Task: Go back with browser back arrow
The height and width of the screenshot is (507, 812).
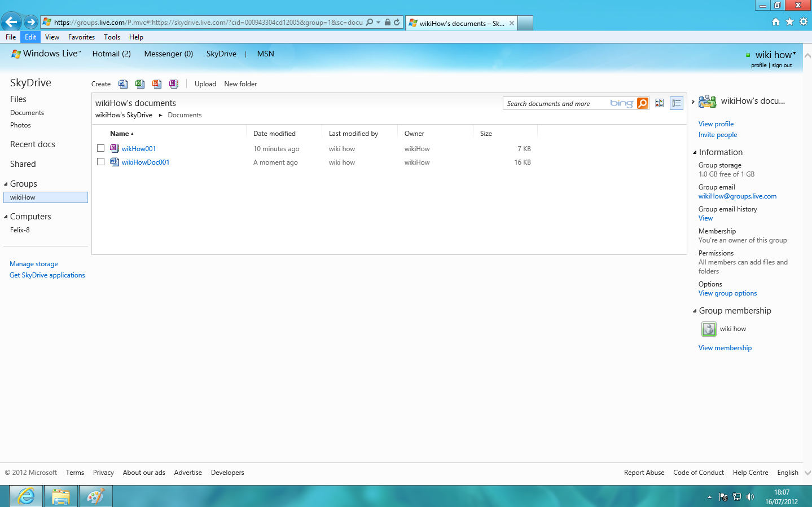Action: pyautogui.click(x=11, y=22)
